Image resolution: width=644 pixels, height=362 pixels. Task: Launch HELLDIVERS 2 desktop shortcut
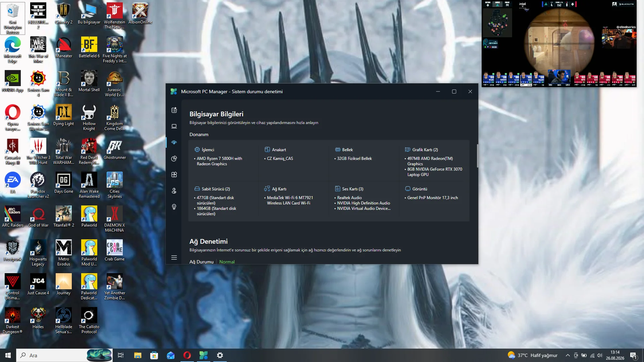(x=38, y=16)
